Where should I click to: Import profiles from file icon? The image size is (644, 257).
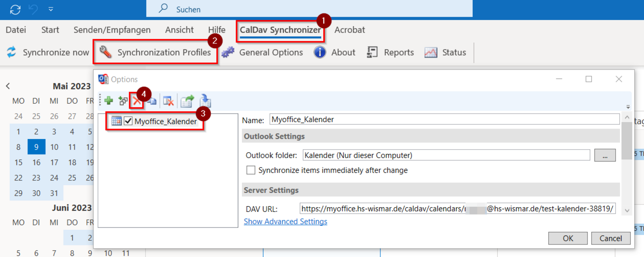click(205, 100)
